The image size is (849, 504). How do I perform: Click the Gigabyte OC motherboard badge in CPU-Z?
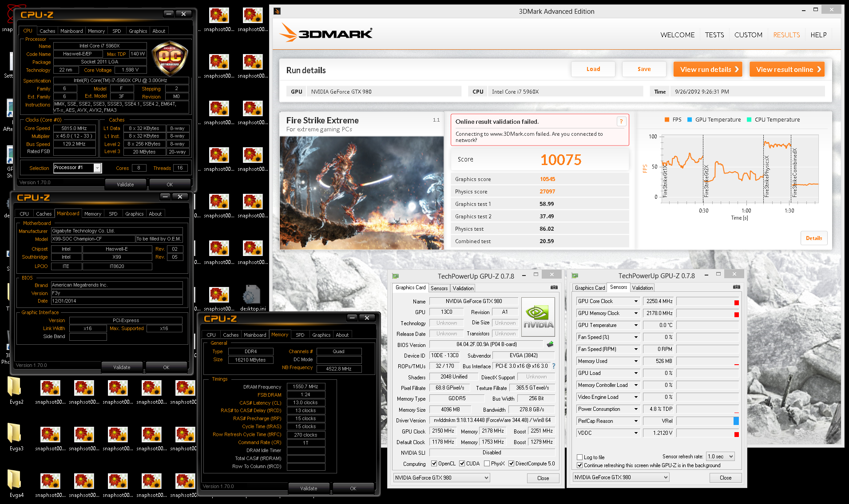click(170, 58)
